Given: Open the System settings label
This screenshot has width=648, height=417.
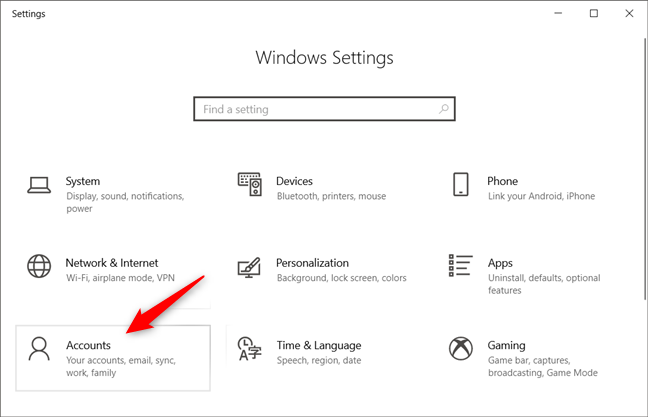Looking at the screenshot, I should [83, 181].
